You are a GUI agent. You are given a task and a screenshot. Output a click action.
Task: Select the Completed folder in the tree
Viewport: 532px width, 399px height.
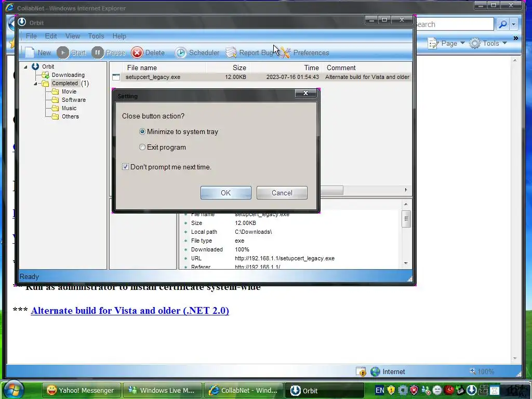tap(64, 83)
